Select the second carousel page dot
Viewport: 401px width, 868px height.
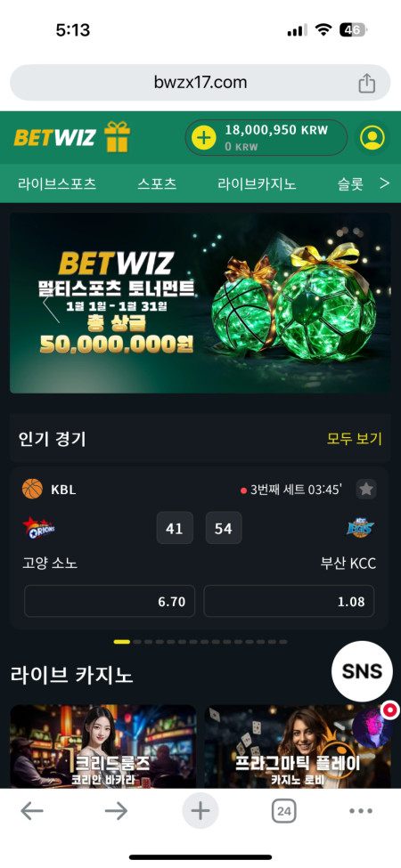pos(138,642)
